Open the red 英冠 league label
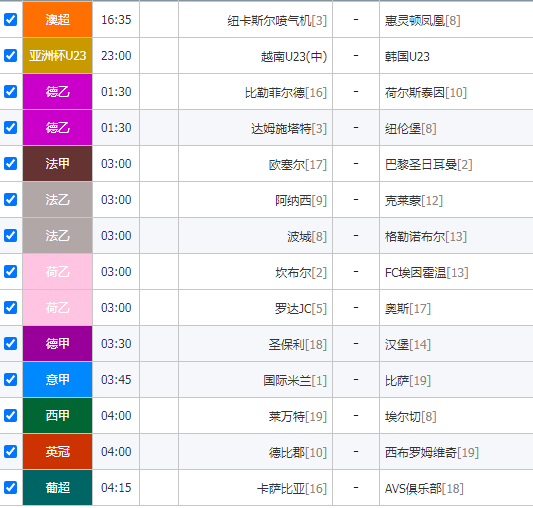The width and height of the screenshot is (533, 508). click(57, 452)
